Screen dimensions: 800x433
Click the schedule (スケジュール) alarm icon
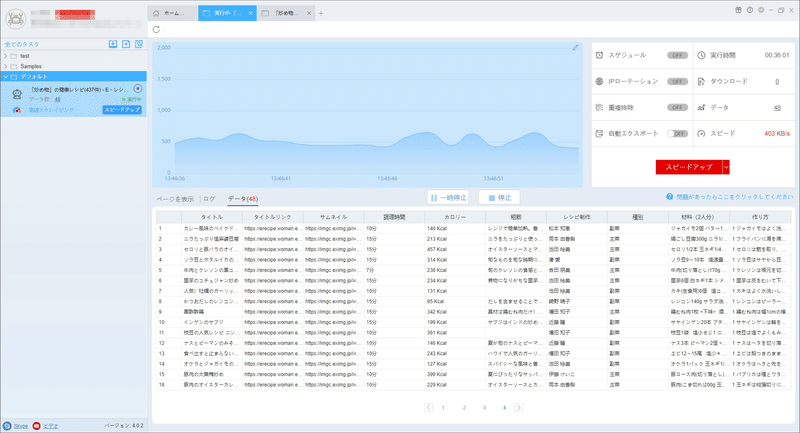599,55
